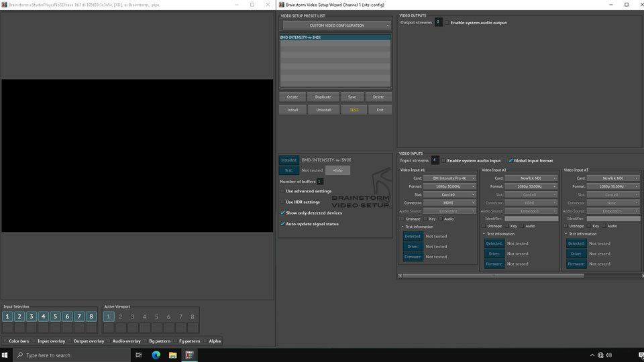Select input 3 in Input Selection
644x362 pixels.
pos(32,316)
